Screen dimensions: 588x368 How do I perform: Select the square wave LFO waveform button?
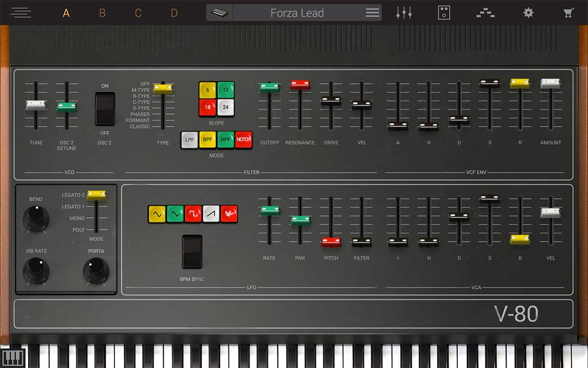(193, 214)
